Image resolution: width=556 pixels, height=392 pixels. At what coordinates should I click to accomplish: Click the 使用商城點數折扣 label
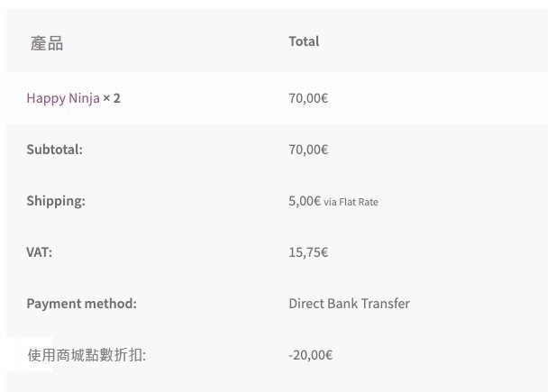click(x=87, y=355)
